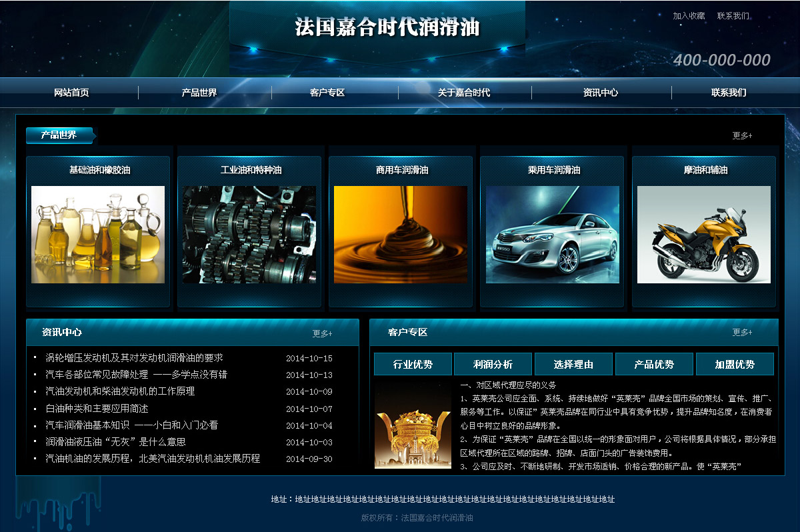Expand 更多+ in the 资讯中心 panel
The height and width of the screenshot is (532, 800).
[322, 333]
